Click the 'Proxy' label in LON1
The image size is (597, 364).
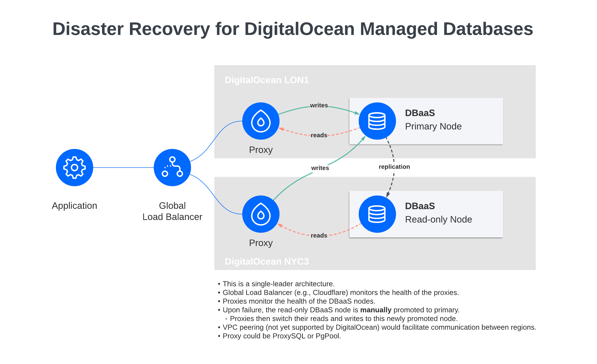pos(261,150)
